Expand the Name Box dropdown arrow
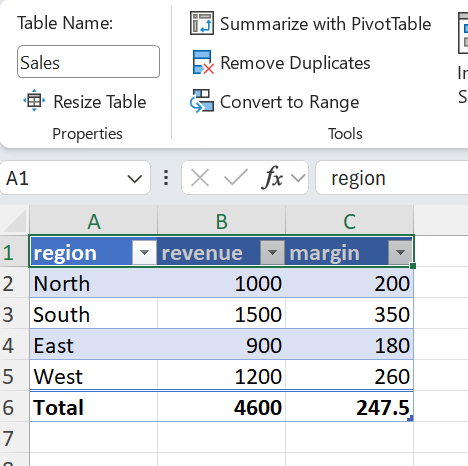The image size is (468, 466). coord(135,179)
